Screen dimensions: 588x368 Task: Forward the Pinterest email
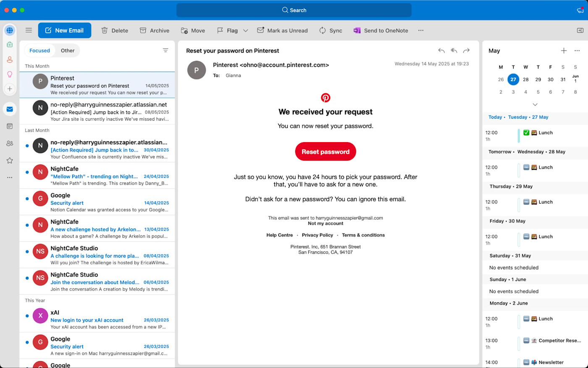coord(466,50)
